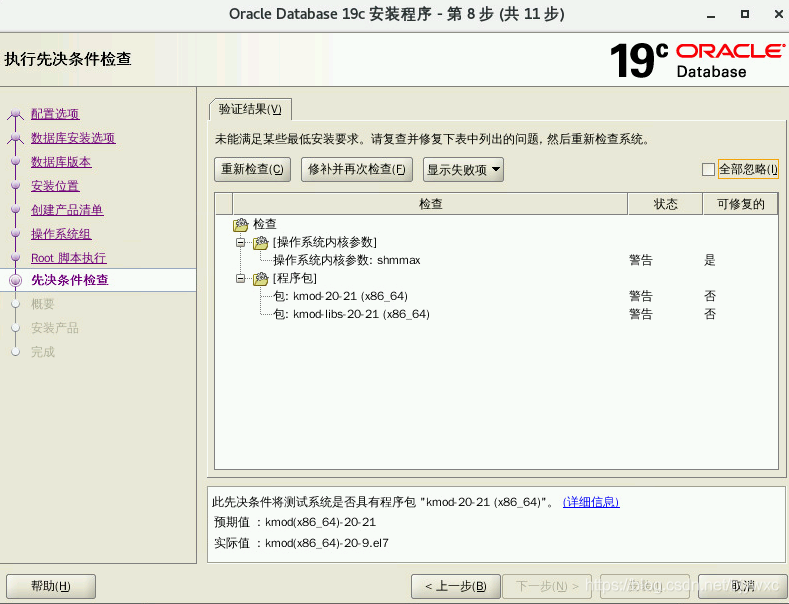This screenshot has width=789, height=604.
Task: Click 警告 status of kmod-20-21 row
Action: pos(641,296)
